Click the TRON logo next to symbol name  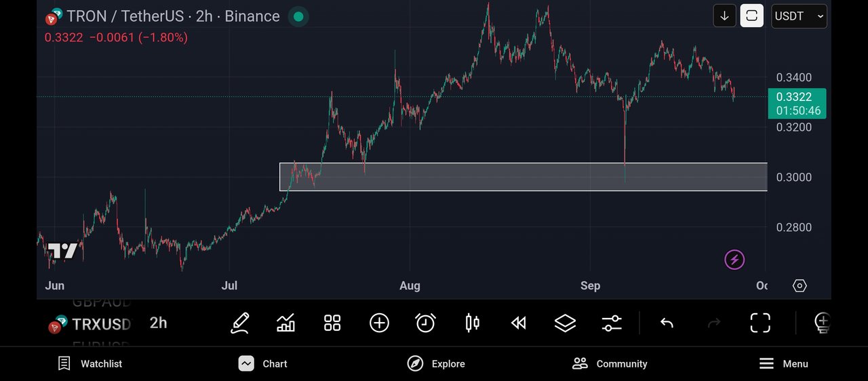coord(54,16)
